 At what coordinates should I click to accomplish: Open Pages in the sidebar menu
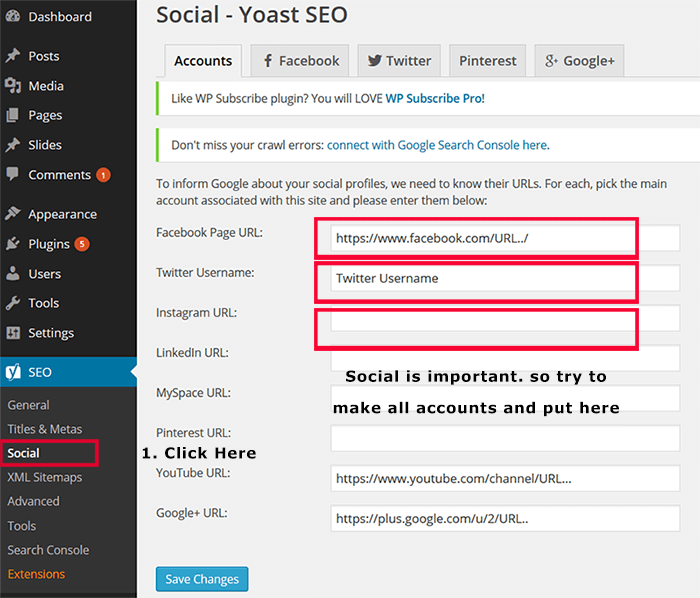coord(68,115)
